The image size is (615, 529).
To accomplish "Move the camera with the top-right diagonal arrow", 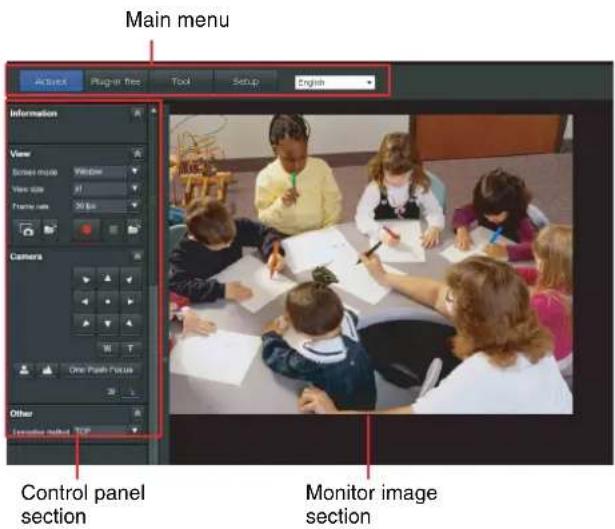I will point(130,279).
